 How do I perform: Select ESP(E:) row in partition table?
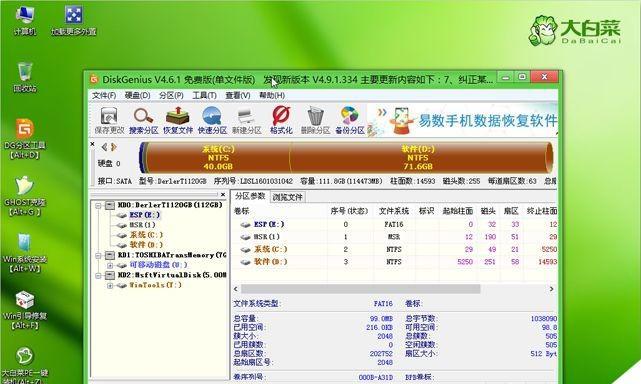[395, 225]
